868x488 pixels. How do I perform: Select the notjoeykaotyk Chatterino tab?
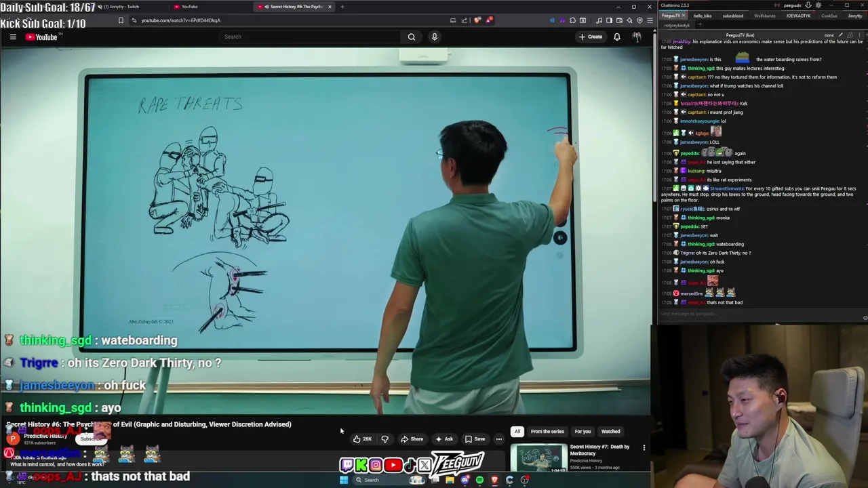tap(677, 25)
